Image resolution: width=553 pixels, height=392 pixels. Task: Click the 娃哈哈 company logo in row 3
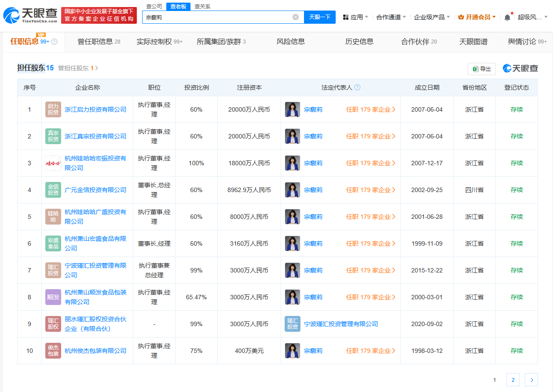pos(53,163)
